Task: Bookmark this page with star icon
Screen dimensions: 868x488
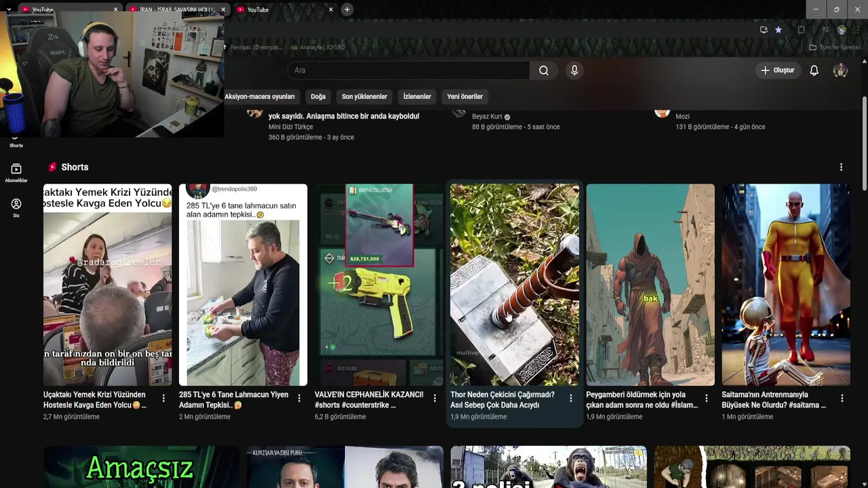Action: coord(778,30)
